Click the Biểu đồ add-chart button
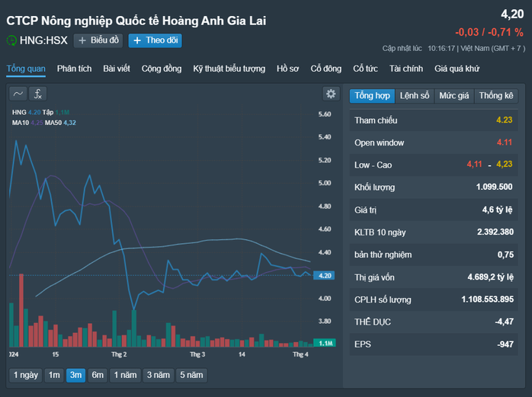 (98, 40)
